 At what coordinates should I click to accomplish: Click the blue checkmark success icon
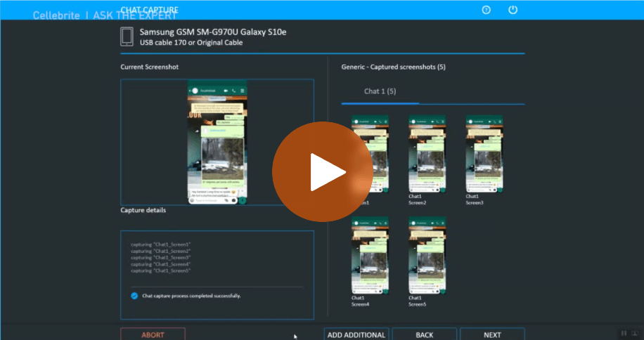pyautogui.click(x=134, y=296)
